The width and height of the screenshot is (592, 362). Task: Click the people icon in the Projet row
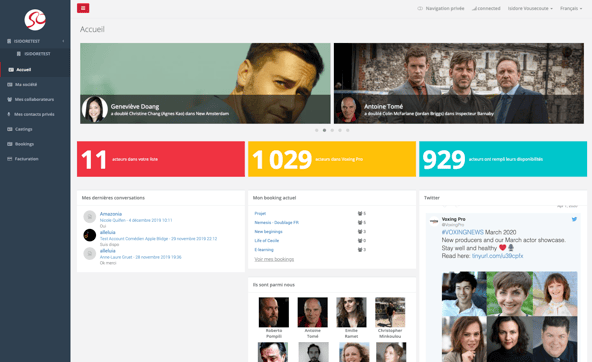click(x=360, y=214)
